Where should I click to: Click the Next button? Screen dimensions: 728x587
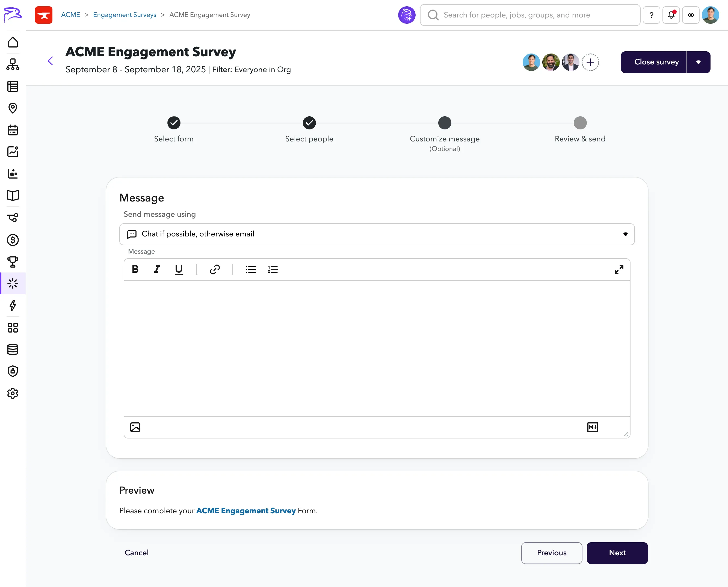point(617,553)
